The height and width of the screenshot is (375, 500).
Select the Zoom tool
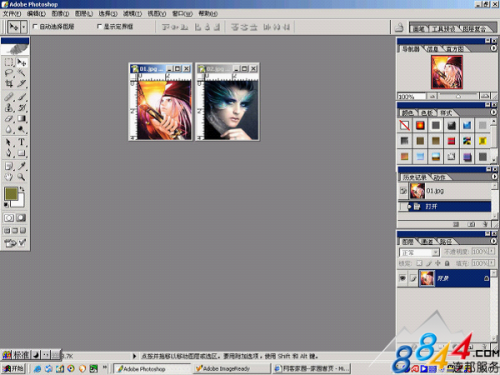tap(21, 177)
